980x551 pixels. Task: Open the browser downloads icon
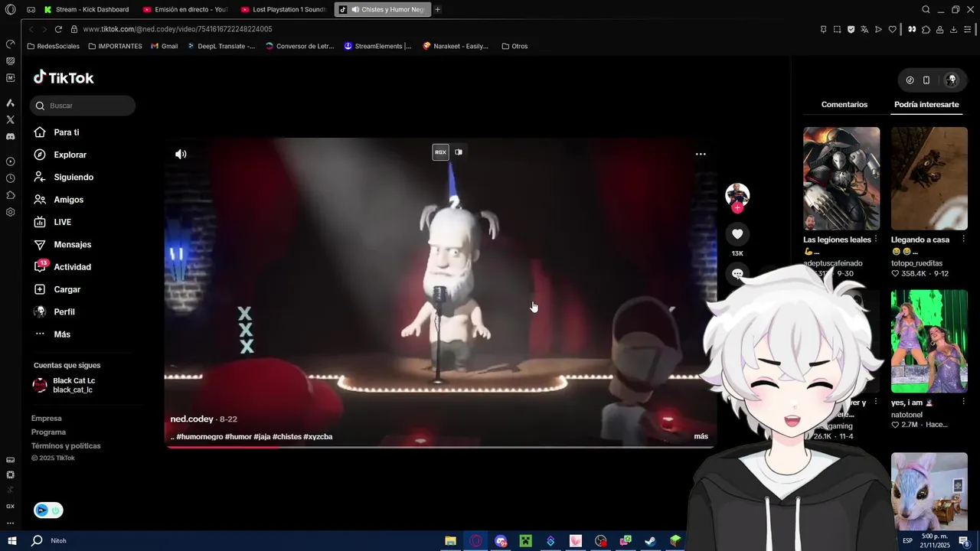point(954,29)
